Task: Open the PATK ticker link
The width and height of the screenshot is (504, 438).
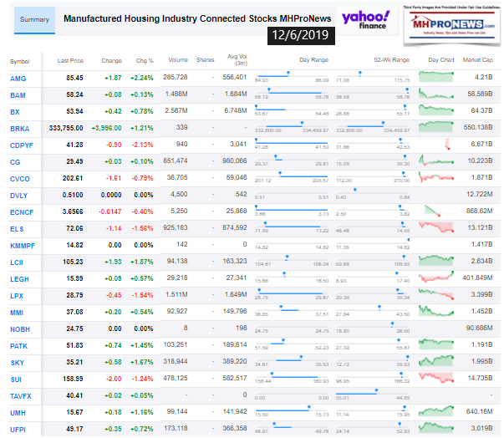Action: coord(18,346)
